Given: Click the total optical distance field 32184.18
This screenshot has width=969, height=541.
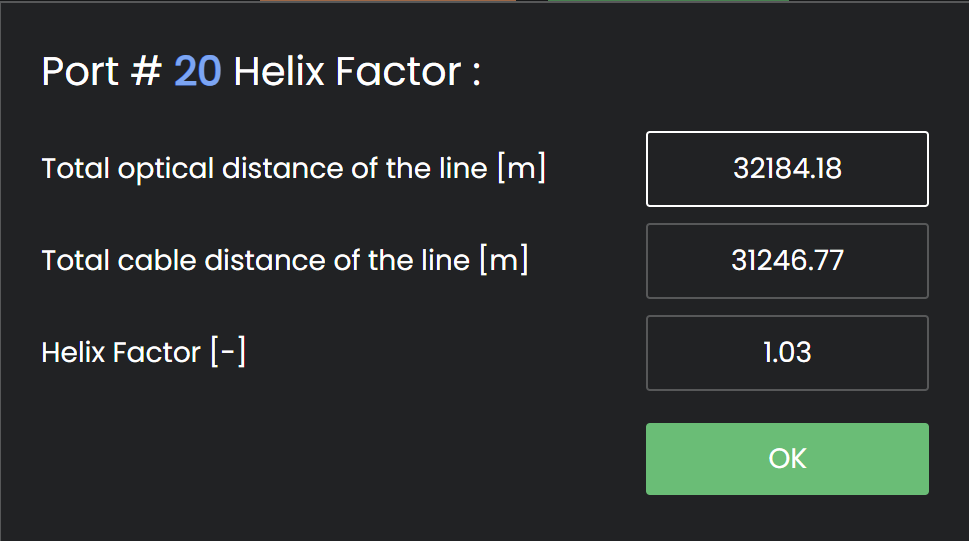Looking at the screenshot, I should point(787,169).
